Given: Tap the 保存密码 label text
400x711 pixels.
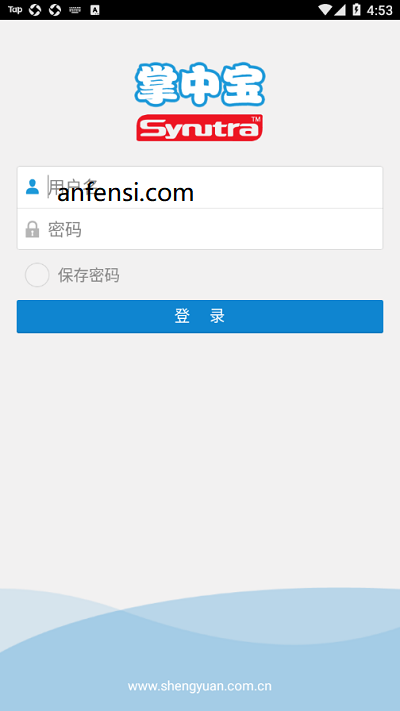Looking at the screenshot, I should (88, 275).
